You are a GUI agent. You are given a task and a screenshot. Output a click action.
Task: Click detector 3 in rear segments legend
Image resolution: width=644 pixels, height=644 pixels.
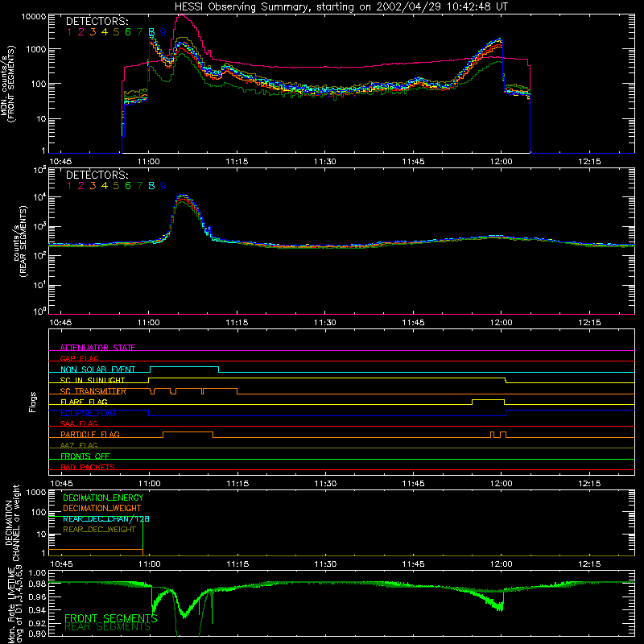pyautogui.click(x=93, y=186)
